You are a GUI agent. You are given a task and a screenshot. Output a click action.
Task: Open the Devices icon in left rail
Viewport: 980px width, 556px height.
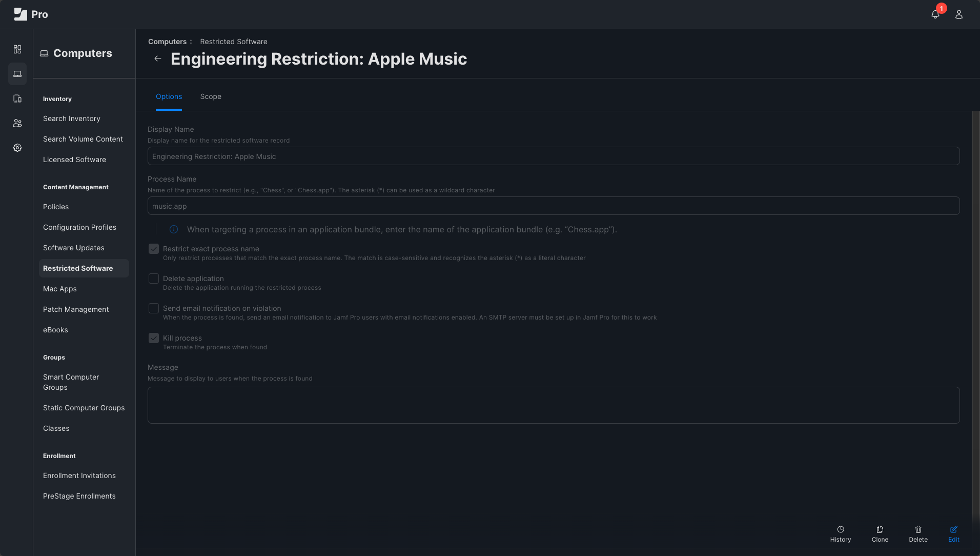[17, 98]
